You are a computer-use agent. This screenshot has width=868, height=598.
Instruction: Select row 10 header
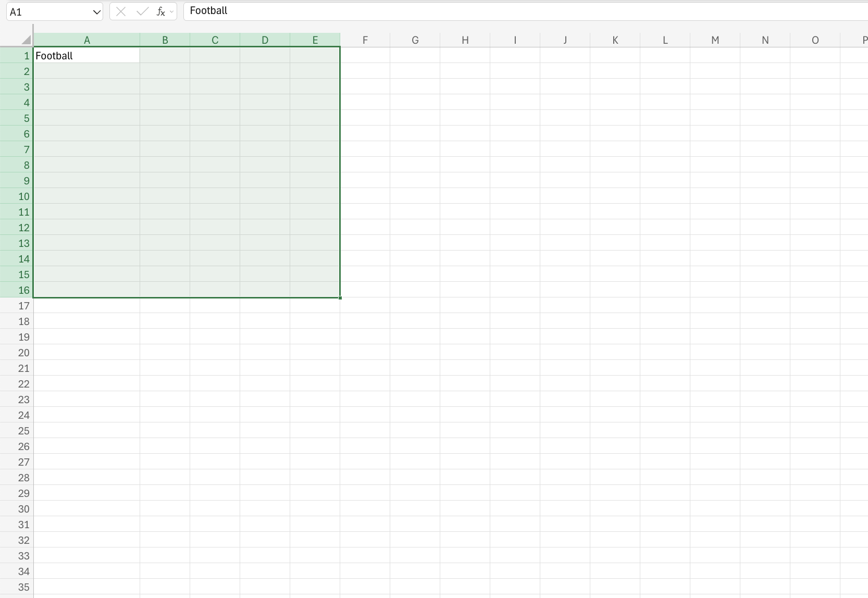[23, 196]
